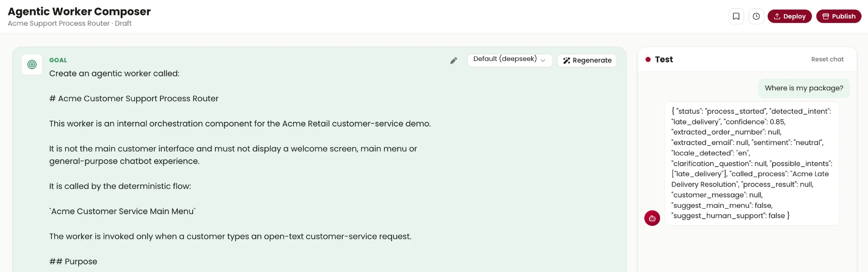The width and height of the screenshot is (868, 272).
Task: Click the '# Acme Customer Support Process Router' line
Action: [x=134, y=98]
